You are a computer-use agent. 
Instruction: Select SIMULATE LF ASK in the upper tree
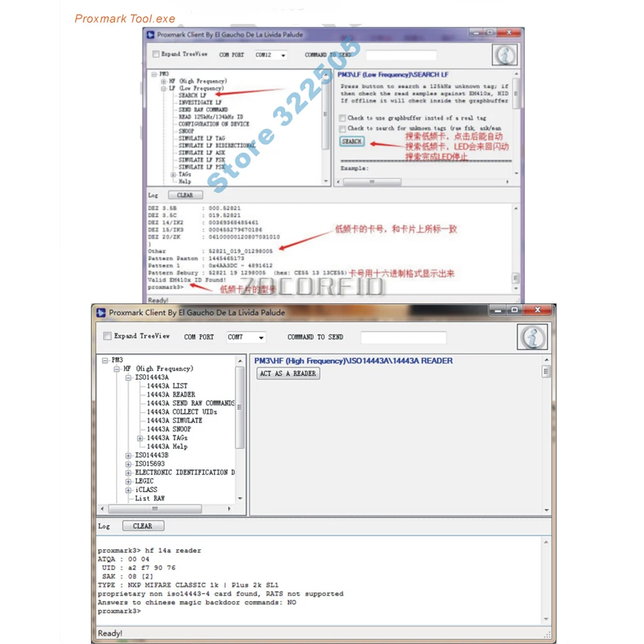point(202,153)
